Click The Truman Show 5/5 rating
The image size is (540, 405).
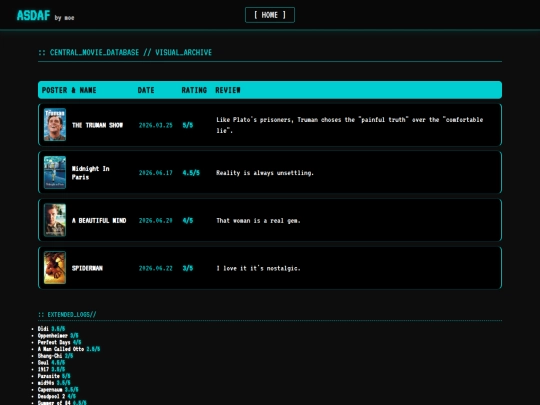click(x=188, y=125)
